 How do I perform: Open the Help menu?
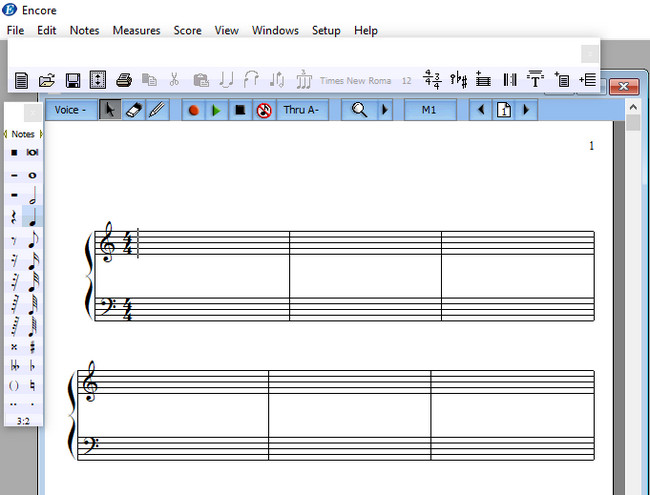366,30
